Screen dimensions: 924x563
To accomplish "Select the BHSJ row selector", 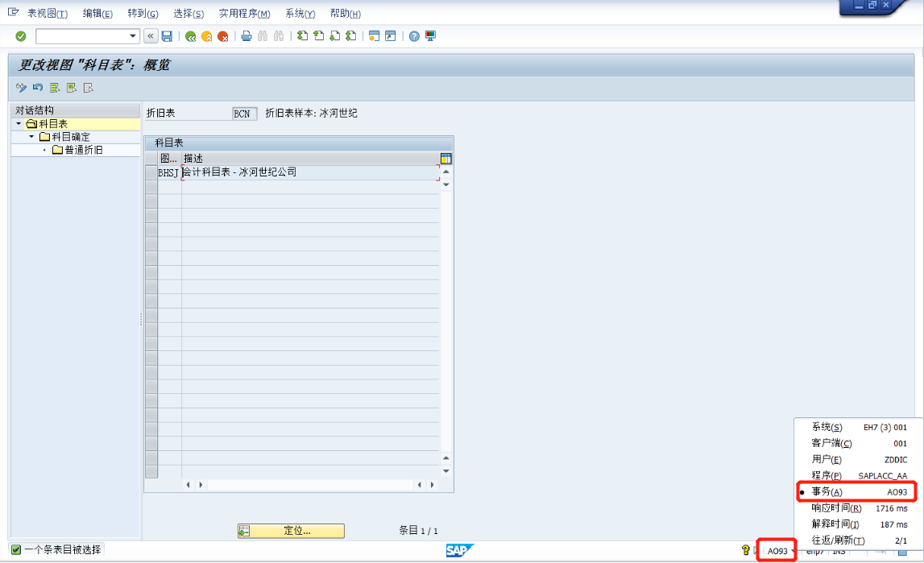I will (151, 172).
